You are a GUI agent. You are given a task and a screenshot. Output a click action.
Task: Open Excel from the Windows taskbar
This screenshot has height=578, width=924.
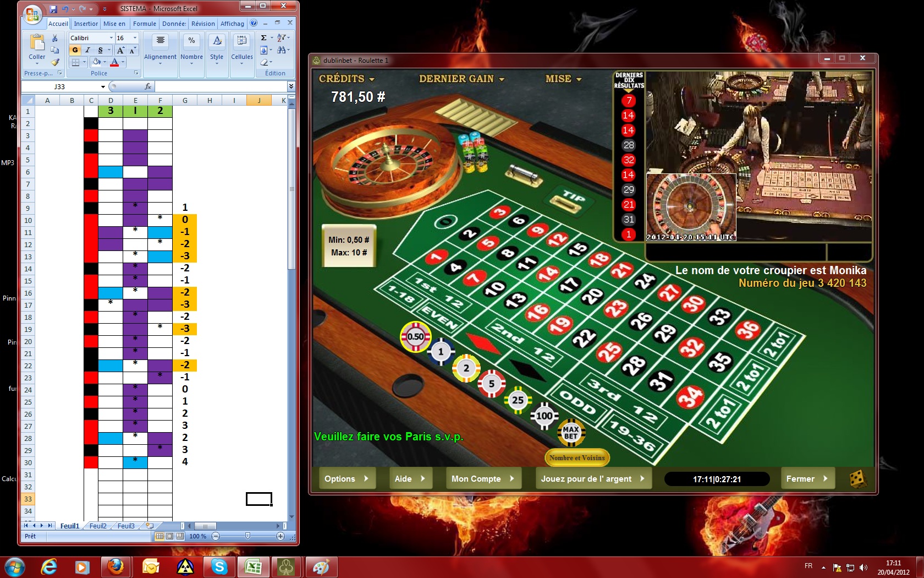click(x=253, y=566)
